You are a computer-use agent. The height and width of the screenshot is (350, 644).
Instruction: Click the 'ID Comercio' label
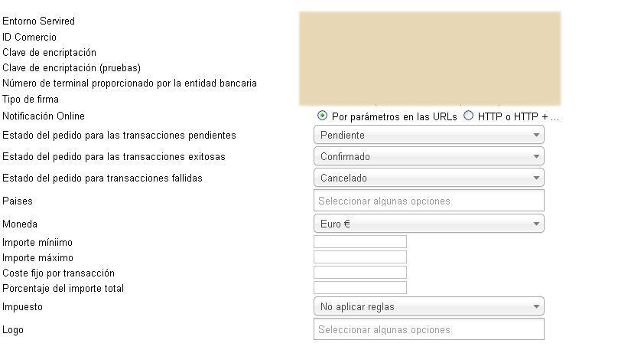30,37
